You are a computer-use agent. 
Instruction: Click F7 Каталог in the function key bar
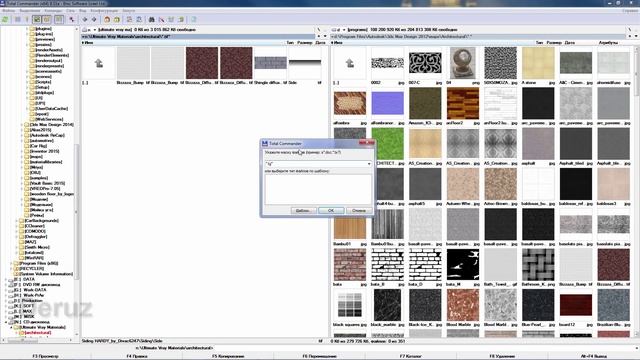411,356
